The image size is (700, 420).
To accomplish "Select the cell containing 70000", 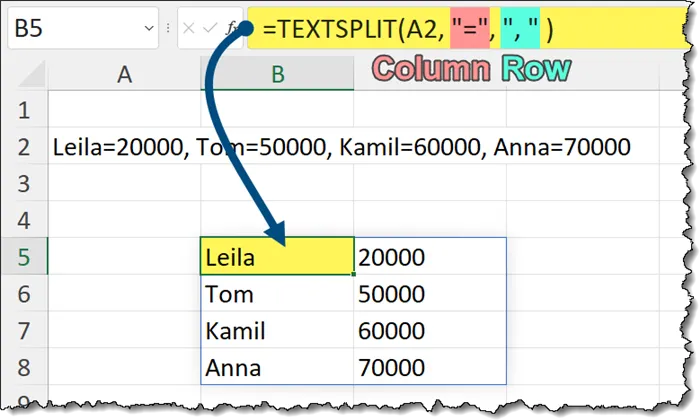I will click(x=430, y=367).
